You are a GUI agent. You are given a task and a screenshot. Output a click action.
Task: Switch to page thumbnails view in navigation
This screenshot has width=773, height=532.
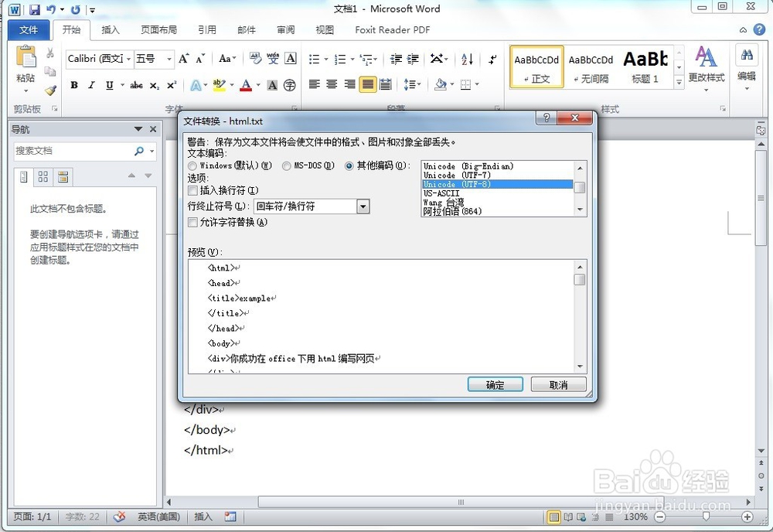(x=43, y=176)
